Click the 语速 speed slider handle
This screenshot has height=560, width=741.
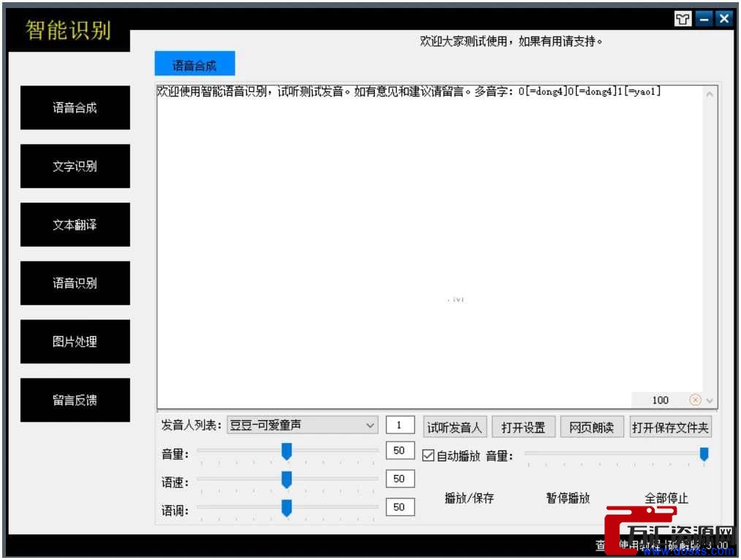tap(286, 480)
